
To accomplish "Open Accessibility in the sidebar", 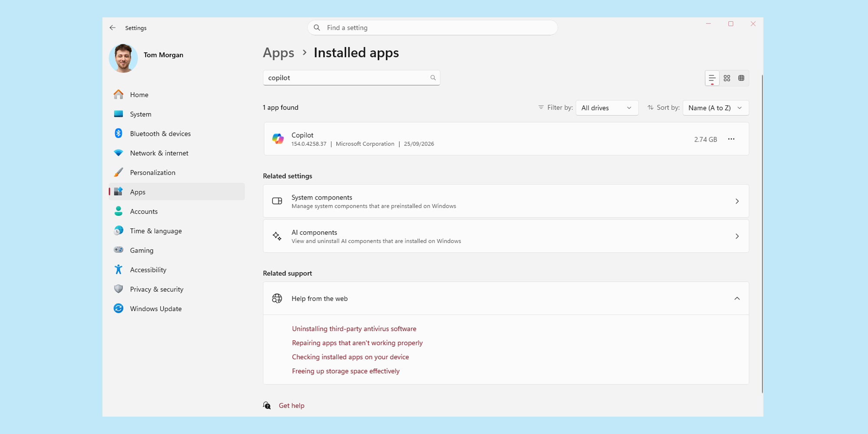I will (177, 270).
